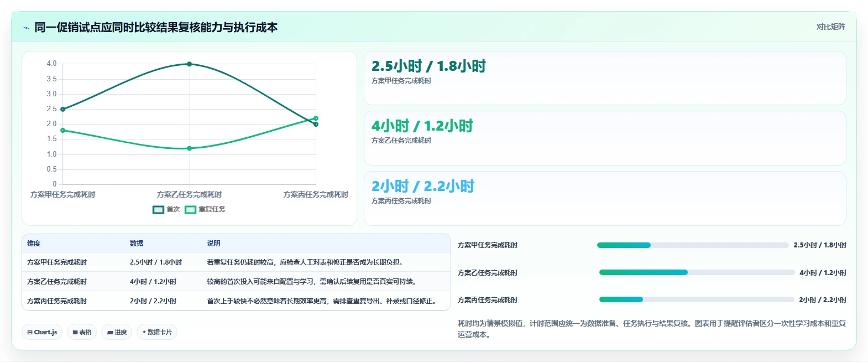Select the 数据卡片 tag pill
868x362 pixels.
pos(157,332)
